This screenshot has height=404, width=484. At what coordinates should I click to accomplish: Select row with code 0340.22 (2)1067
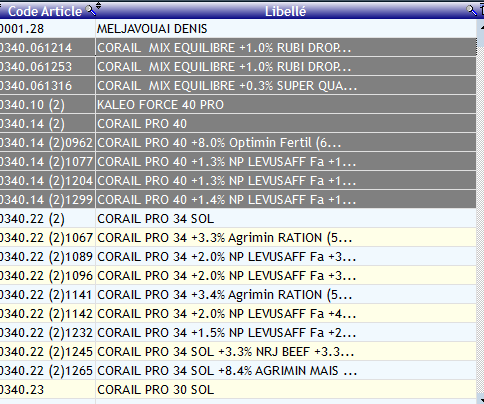coord(238,238)
